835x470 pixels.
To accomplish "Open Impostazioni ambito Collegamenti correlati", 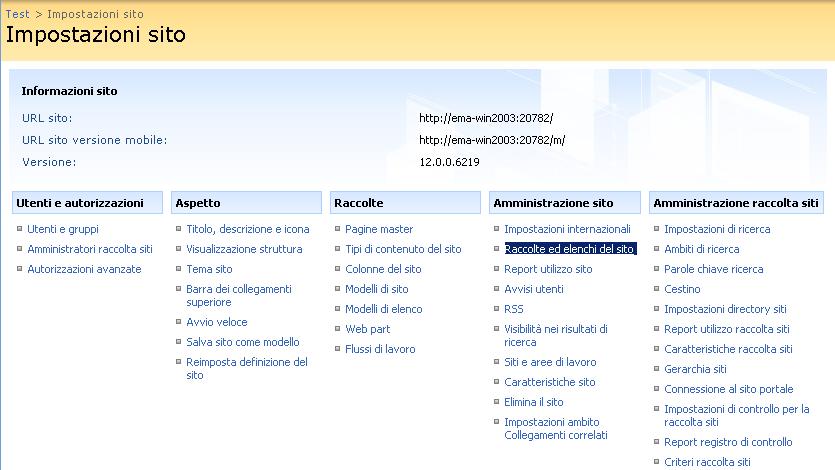I will coord(555,428).
